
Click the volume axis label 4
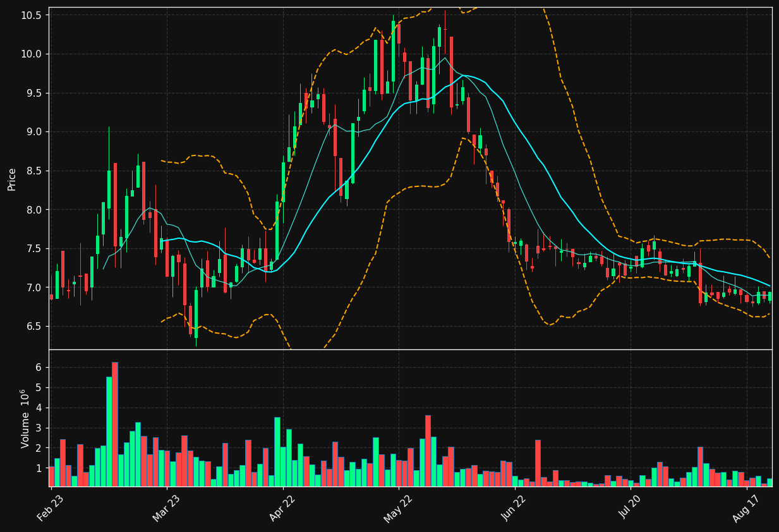tap(39, 408)
